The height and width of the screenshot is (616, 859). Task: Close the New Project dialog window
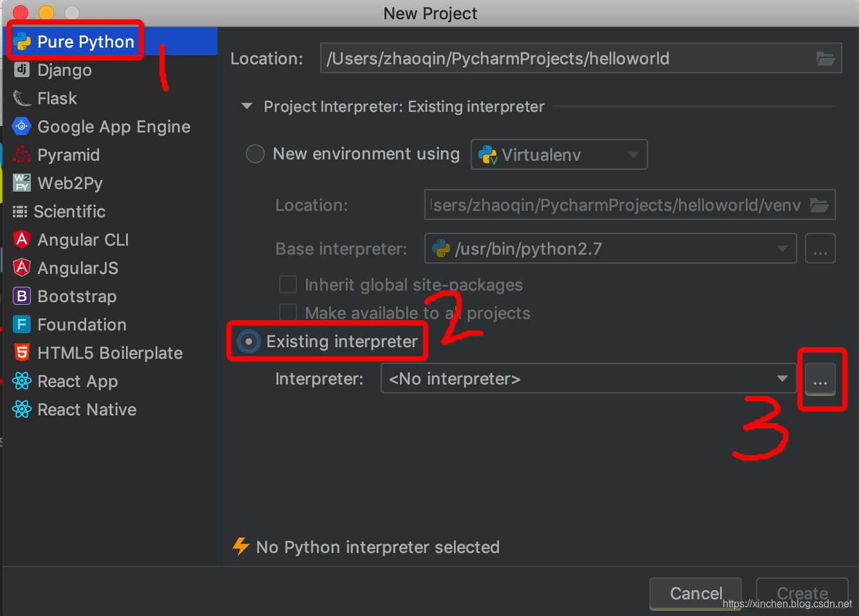[21, 12]
